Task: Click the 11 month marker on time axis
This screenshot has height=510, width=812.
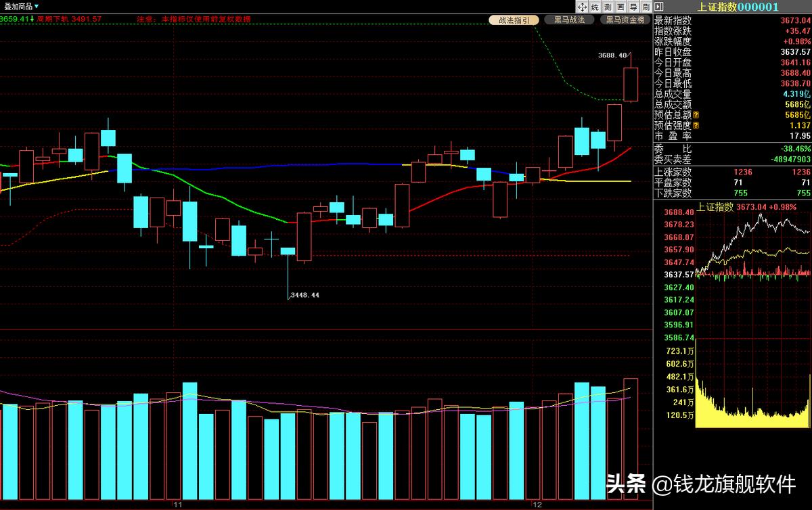Action: pyautogui.click(x=178, y=505)
